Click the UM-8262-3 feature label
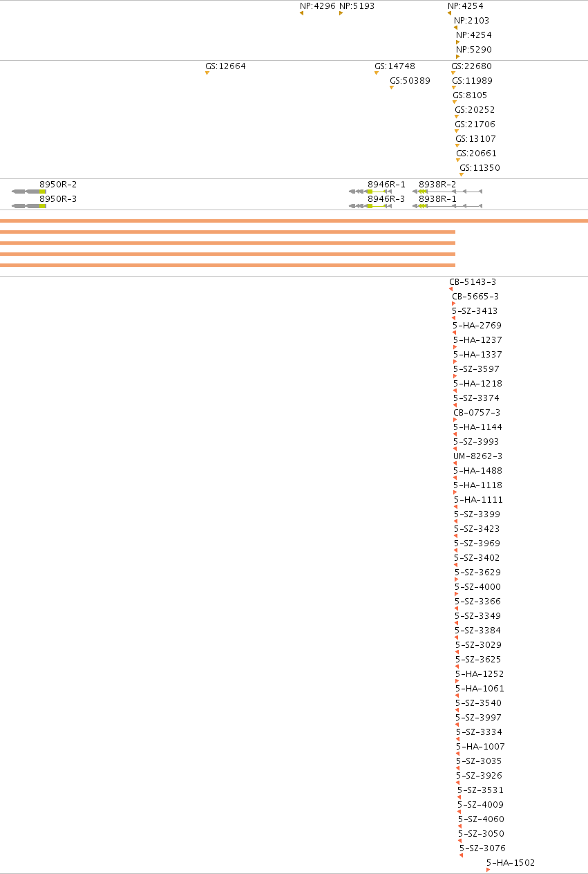 (x=477, y=456)
